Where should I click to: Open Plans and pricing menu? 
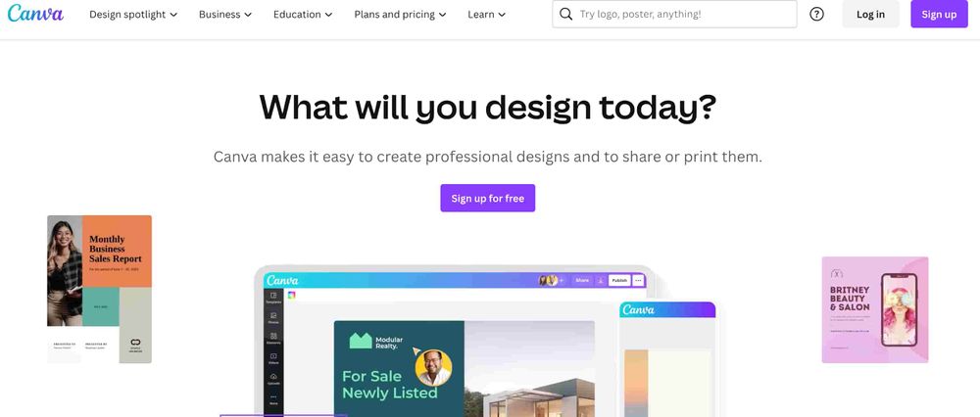pos(400,14)
